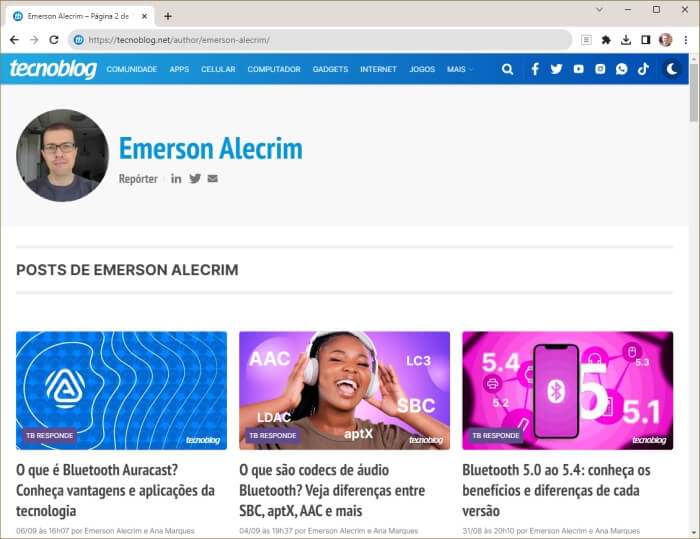
Task: Open APPS menu item
Action: point(179,69)
